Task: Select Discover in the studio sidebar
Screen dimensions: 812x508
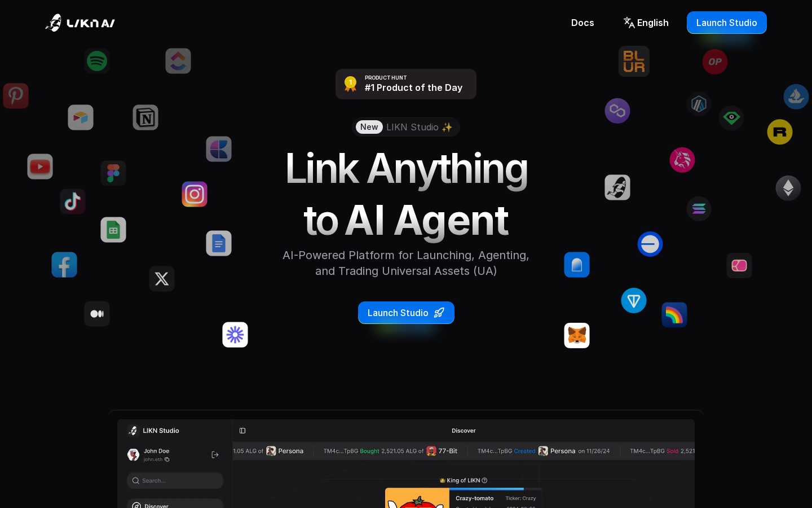Action: 175,504
